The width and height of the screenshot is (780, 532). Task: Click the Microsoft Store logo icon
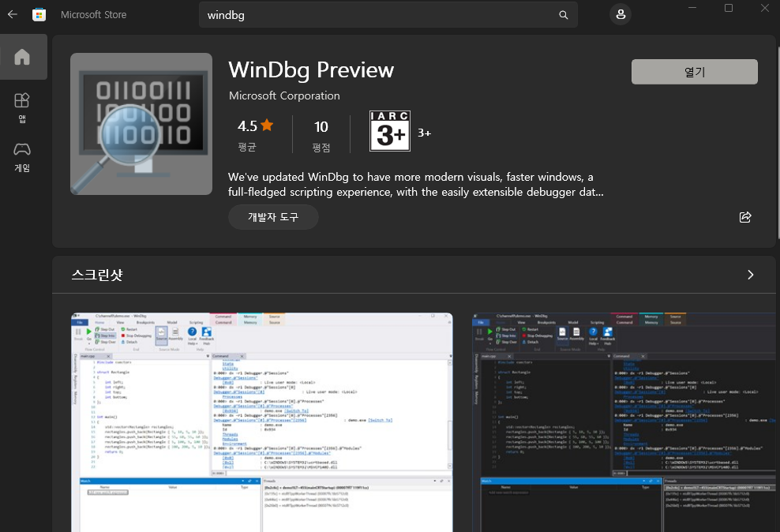click(39, 14)
